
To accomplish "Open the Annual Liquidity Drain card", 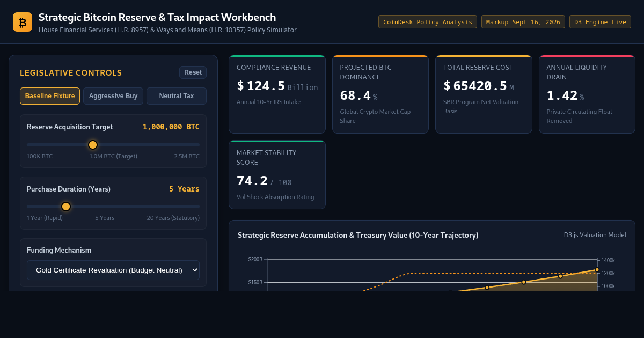I will click(587, 94).
